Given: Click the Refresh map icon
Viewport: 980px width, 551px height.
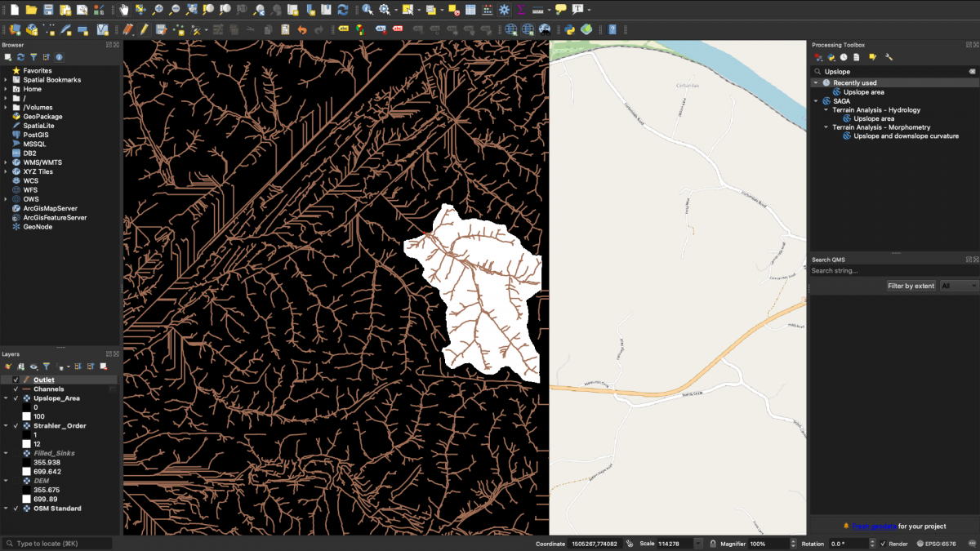Looking at the screenshot, I should (342, 10).
